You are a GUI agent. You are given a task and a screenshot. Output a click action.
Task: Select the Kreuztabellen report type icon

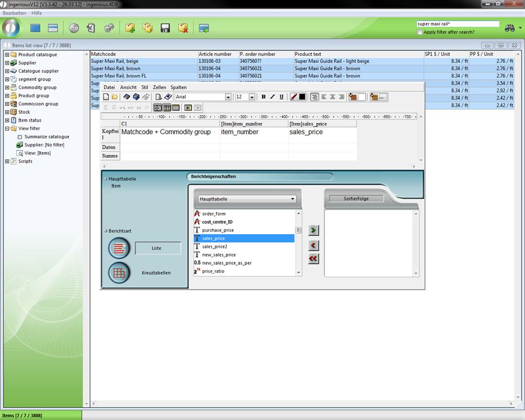[x=118, y=273]
